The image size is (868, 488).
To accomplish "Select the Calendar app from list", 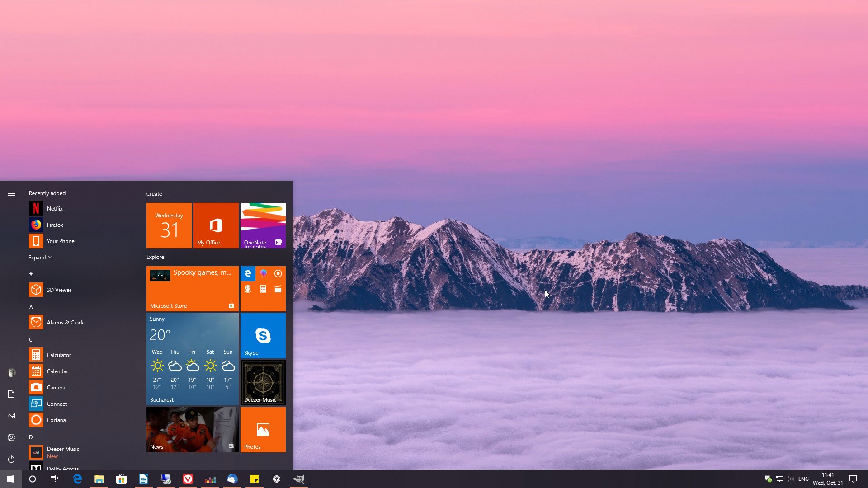I will [57, 371].
